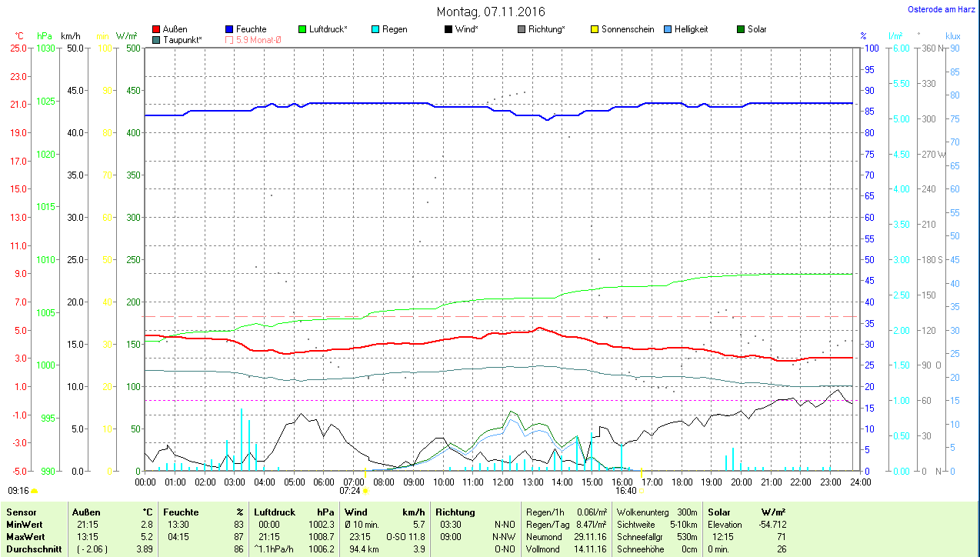Click the sun icon beside 09:16
This screenshot has width=980, height=557.
(x=34, y=490)
